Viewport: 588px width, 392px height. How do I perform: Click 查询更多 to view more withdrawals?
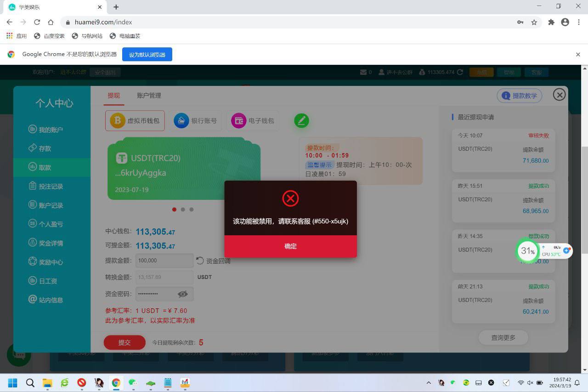(x=503, y=338)
